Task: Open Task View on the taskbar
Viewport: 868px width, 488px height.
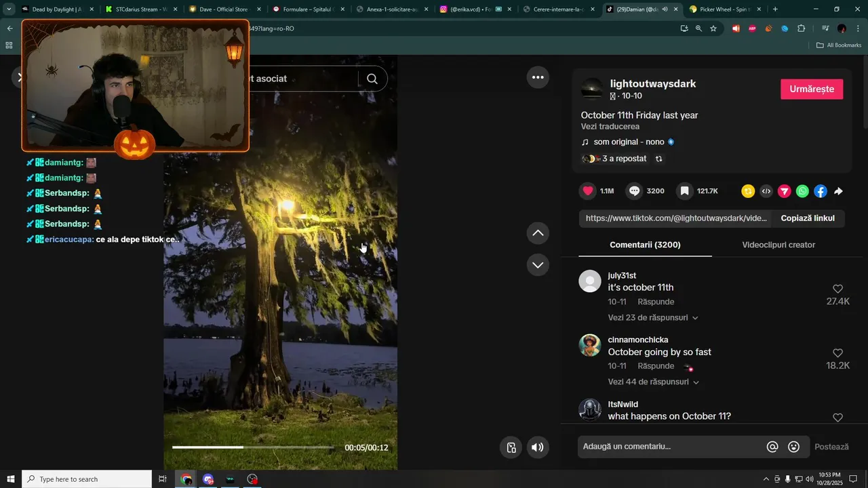Action: click(163, 479)
